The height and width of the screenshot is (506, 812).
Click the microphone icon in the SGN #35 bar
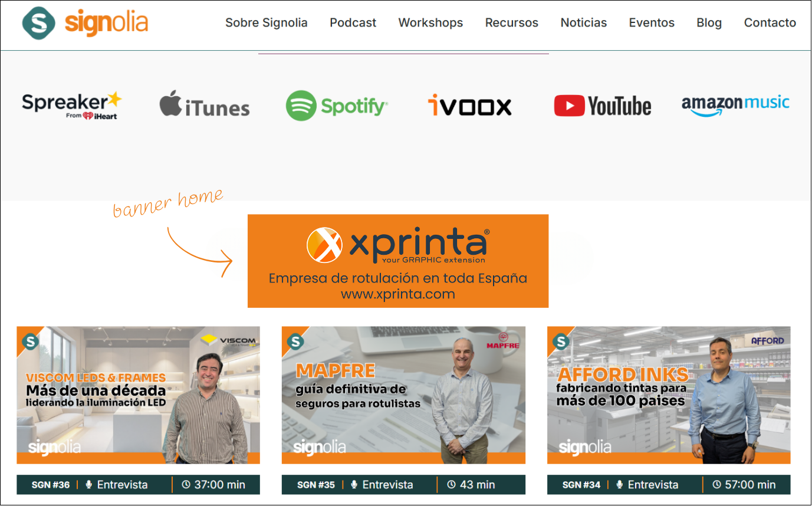tap(354, 485)
